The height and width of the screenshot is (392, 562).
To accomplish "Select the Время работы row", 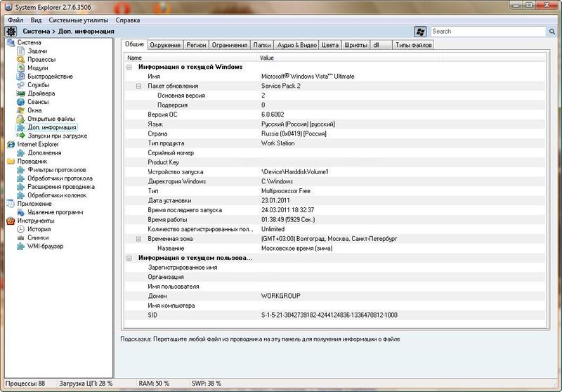I will [x=335, y=220].
